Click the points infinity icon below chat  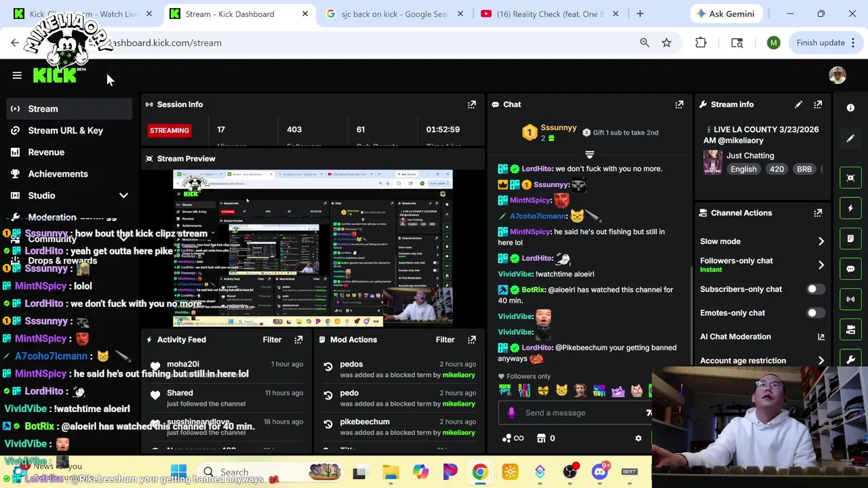[513, 439]
